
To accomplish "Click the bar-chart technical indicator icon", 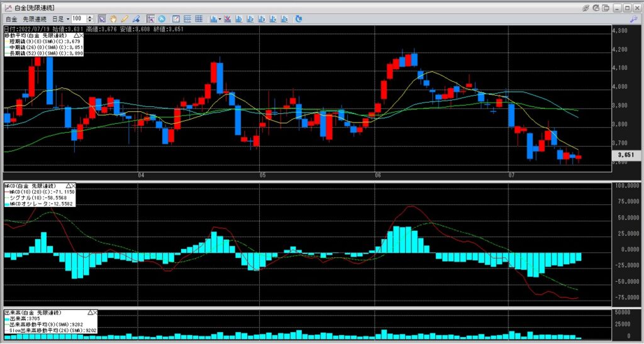I will 214,19.
